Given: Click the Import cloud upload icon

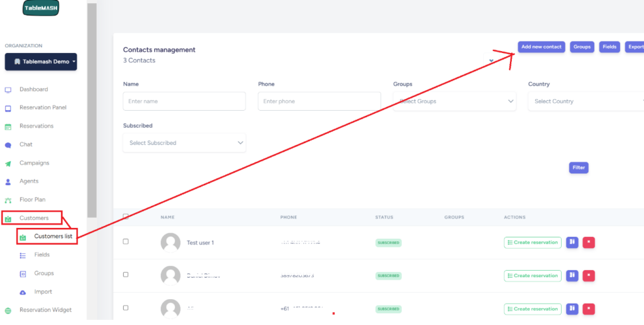Looking at the screenshot, I should (x=23, y=292).
